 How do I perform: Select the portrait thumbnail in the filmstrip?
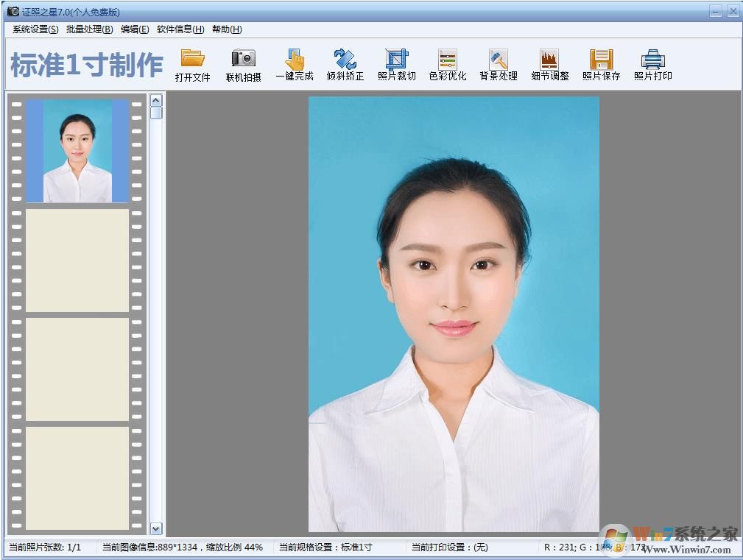point(77,150)
